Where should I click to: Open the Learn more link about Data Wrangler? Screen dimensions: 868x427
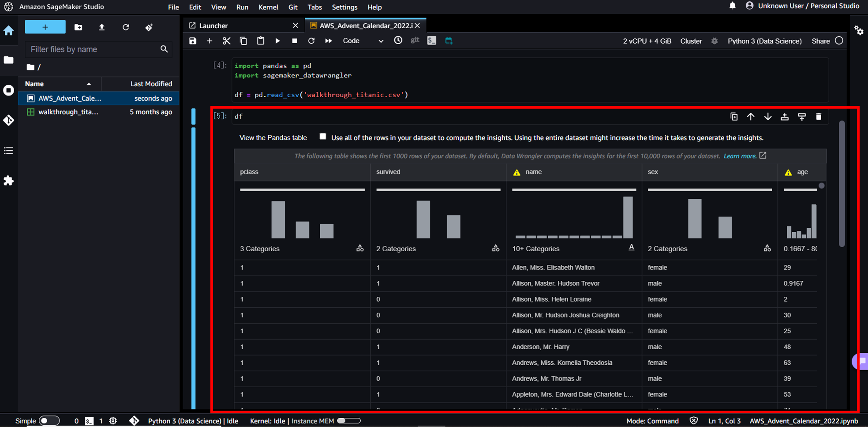point(740,155)
